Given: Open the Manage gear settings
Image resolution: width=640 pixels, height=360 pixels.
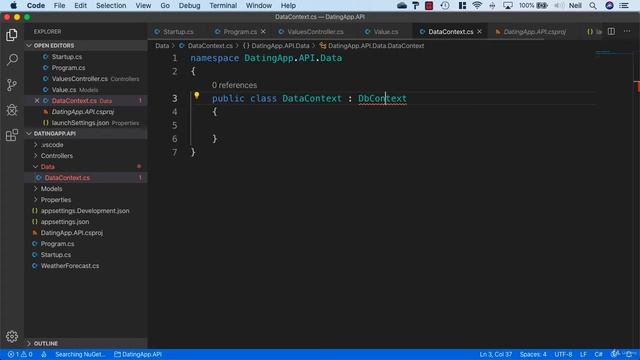Looking at the screenshot, I should pyautogui.click(x=12, y=336).
